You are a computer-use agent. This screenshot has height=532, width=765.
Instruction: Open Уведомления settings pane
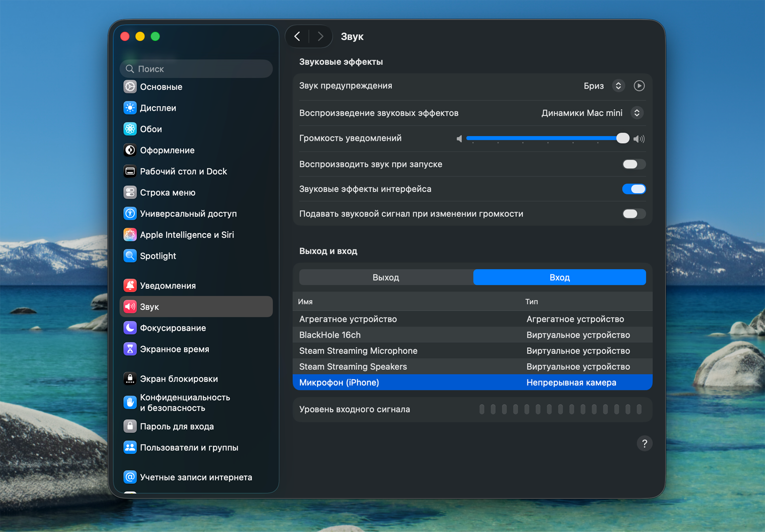pos(196,285)
